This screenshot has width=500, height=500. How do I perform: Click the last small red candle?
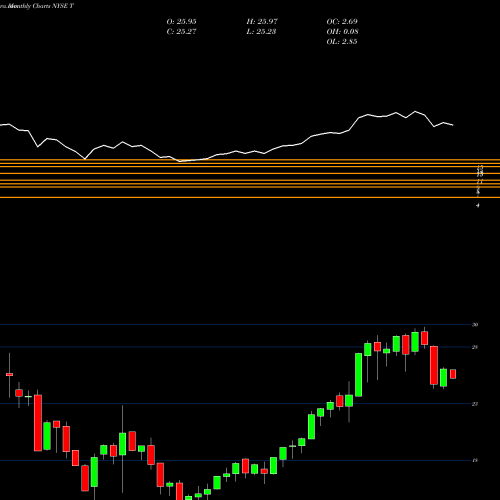click(x=453, y=374)
